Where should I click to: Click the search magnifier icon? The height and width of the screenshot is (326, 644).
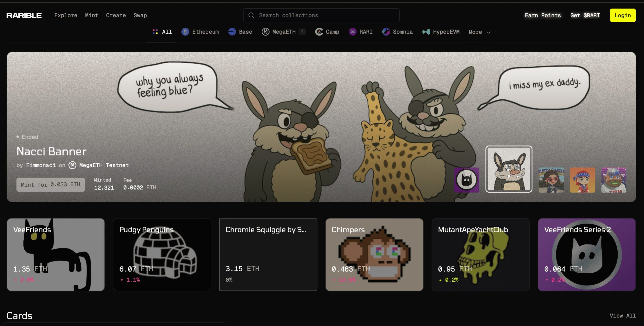pos(251,15)
